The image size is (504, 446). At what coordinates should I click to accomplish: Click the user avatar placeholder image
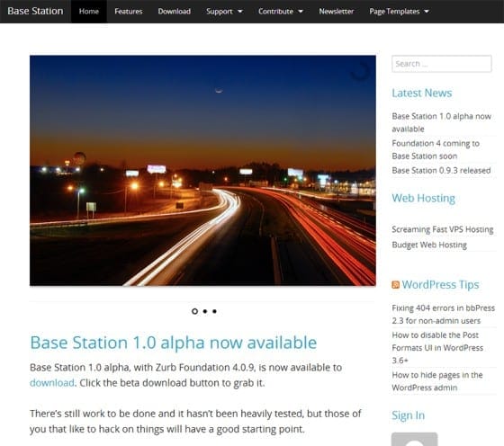coord(414,440)
